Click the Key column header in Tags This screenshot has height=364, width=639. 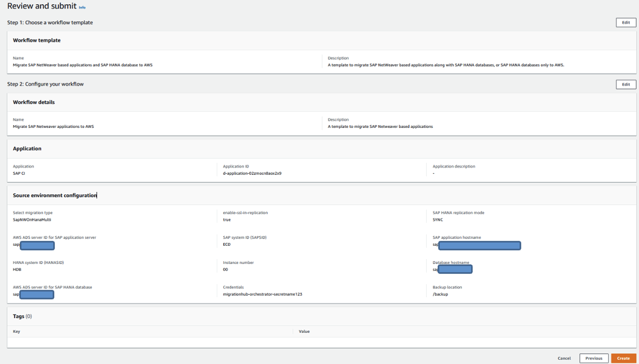(x=16, y=331)
